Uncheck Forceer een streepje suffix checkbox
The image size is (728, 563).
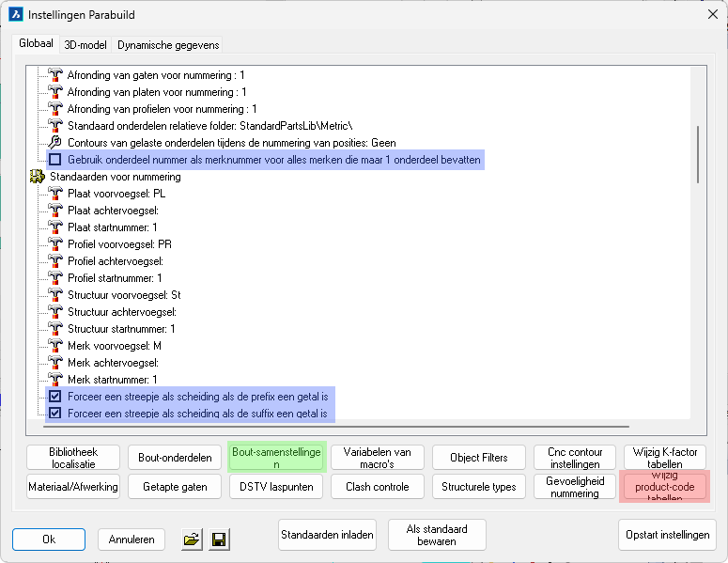54,414
